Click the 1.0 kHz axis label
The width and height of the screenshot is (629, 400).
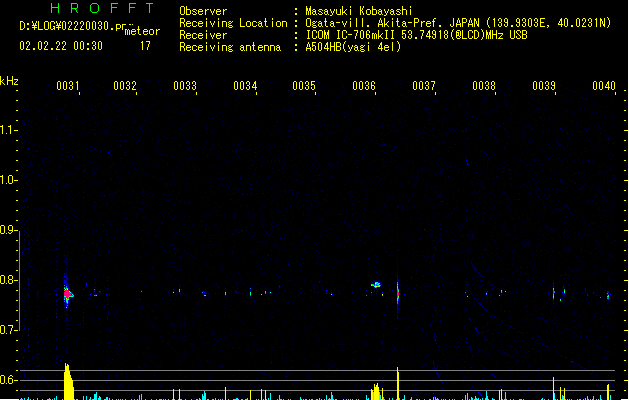(x=7, y=180)
